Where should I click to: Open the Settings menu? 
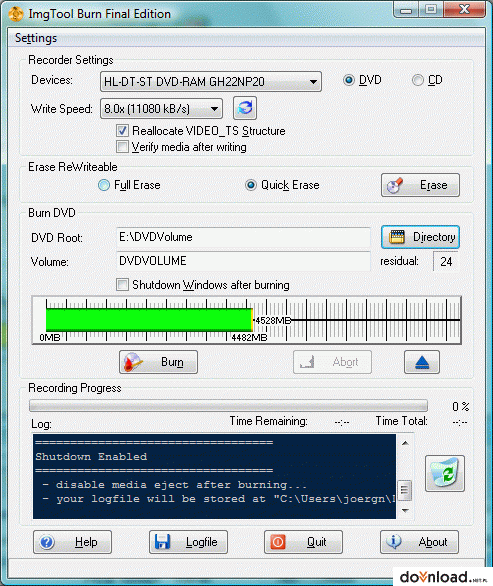36,38
